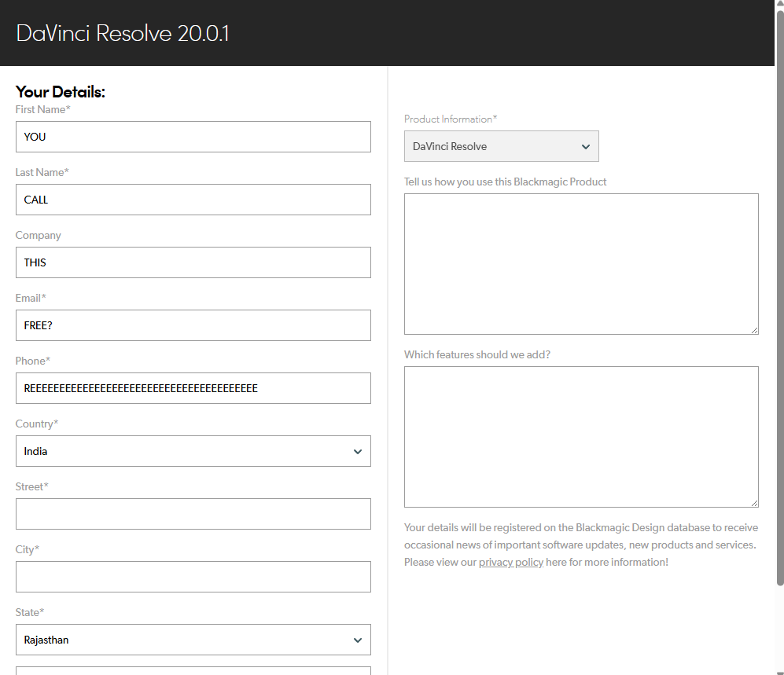Open the Country dropdown showing India
The height and width of the screenshot is (675, 784).
tap(193, 451)
